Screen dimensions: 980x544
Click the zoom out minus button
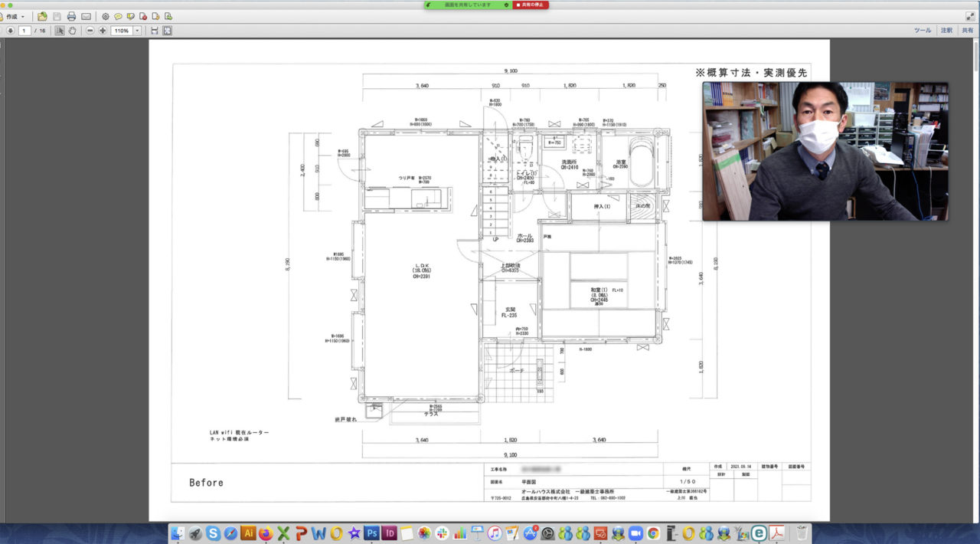tap(90, 31)
